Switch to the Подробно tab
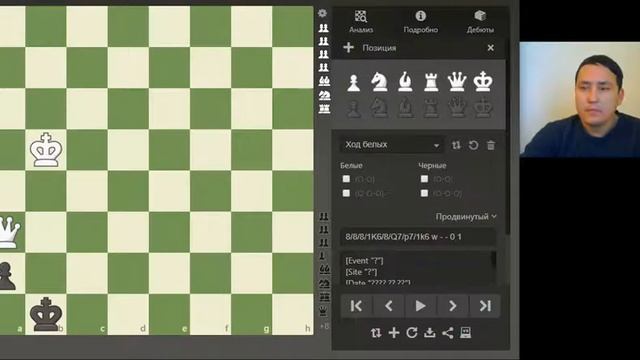The height and width of the screenshot is (360, 640). click(420, 22)
